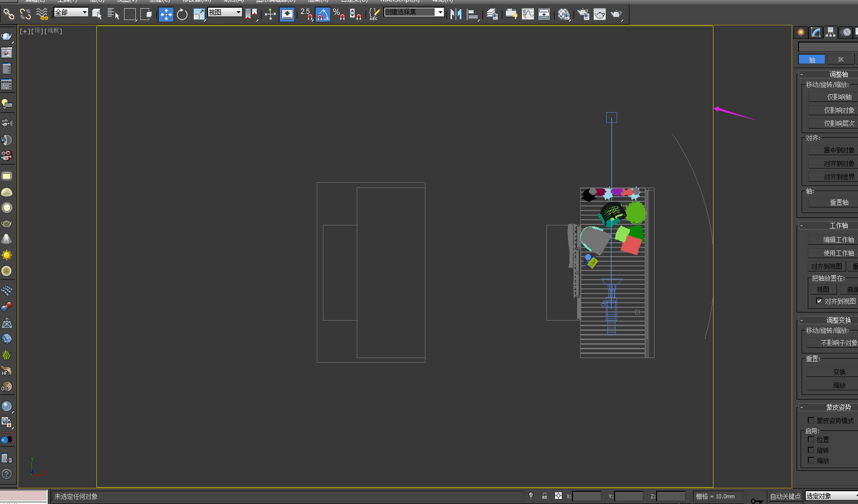Viewport: 858px width, 504px height.
Task: Activate the Select and Rotate tool
Action: click(x=182, y=14)
